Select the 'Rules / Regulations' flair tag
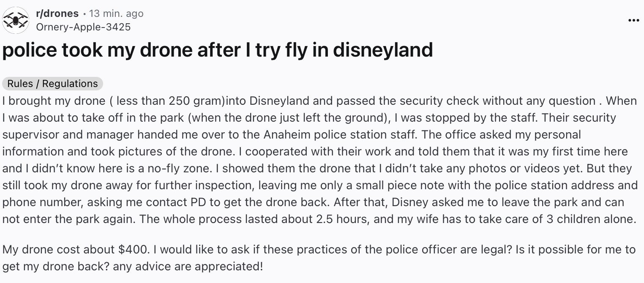 pyautogui.click(x=53, y=84)
